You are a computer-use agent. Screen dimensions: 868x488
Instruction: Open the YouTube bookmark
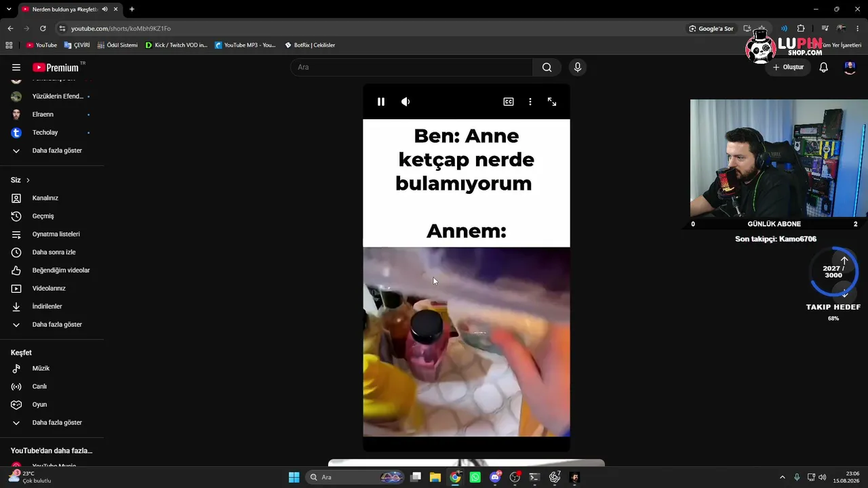coord(41,45)
